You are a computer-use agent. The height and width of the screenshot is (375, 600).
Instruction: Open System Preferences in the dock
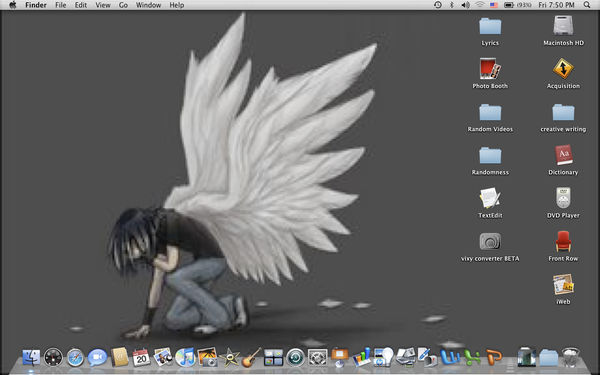tap(318, 358)
